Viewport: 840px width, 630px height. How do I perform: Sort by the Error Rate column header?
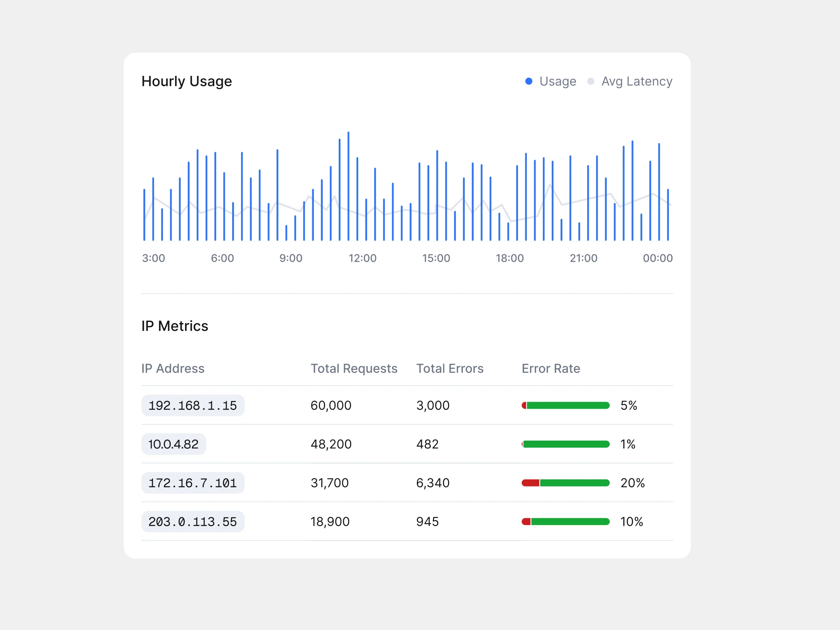coord(551,368)
